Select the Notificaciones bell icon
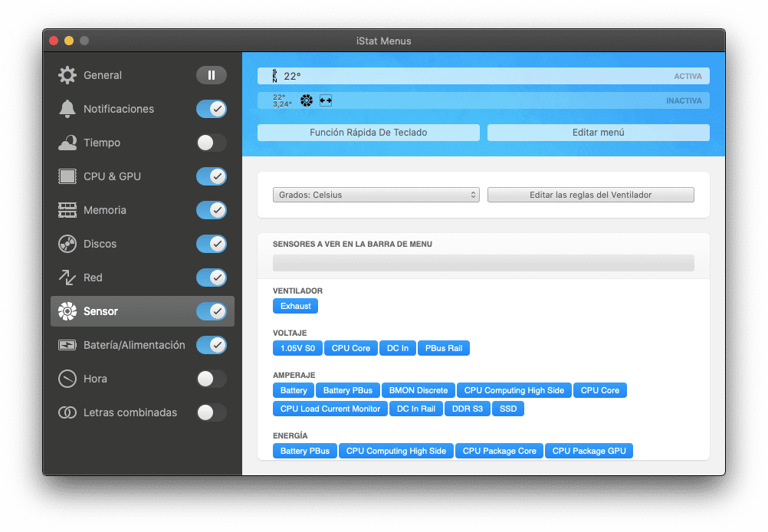This screenshot has width=768, height=532. click(x=67, y=109)
